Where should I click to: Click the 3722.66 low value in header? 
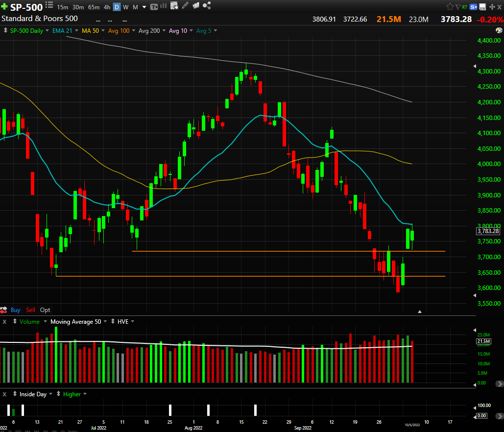[x=355, y=19]
